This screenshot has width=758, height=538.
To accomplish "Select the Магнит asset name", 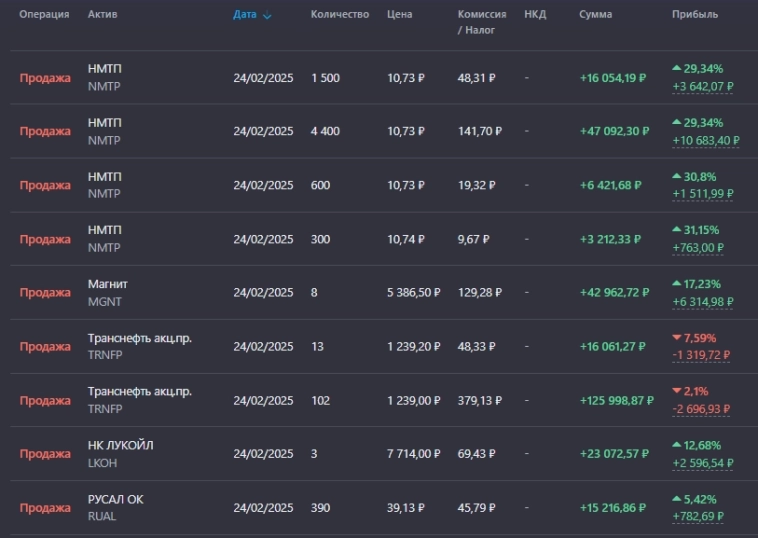I will pos(107,284).
